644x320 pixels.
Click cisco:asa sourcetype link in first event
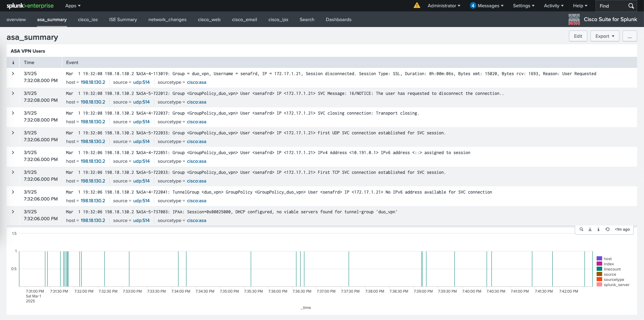pyautogui.click(x=196, y=82)
